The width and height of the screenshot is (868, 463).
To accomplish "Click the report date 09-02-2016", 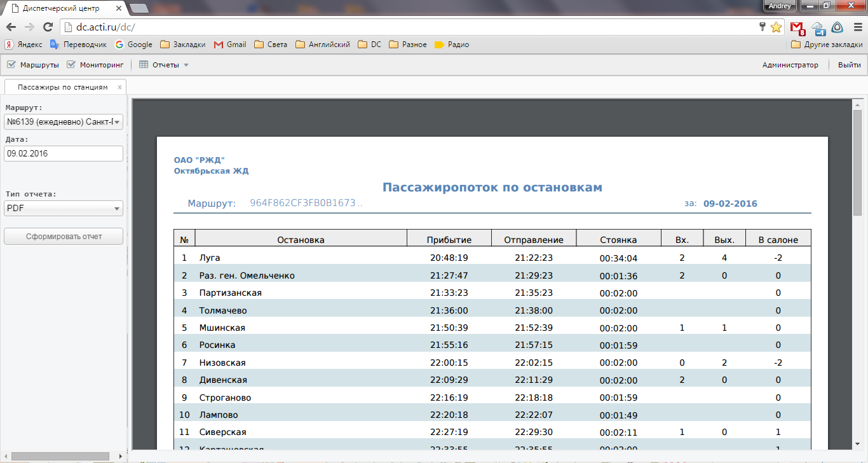I will coord(730,204).
